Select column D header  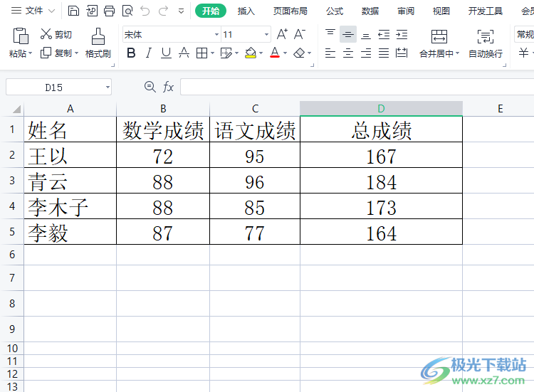pyautogui.click(x=381, y=109)
